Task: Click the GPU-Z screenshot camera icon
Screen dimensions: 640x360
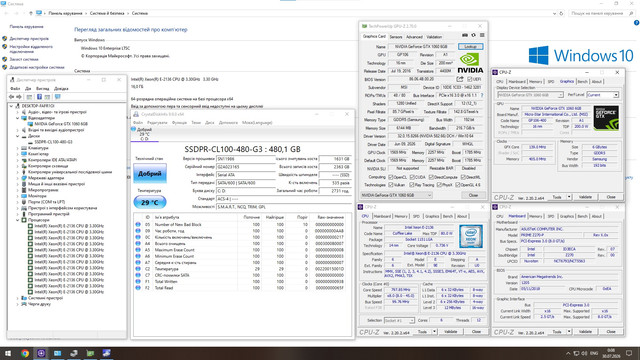Action: (465, 36)
